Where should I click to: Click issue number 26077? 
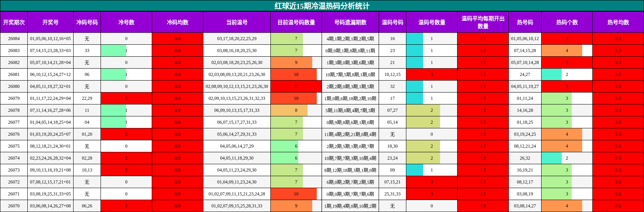click(x=14, y=122)
